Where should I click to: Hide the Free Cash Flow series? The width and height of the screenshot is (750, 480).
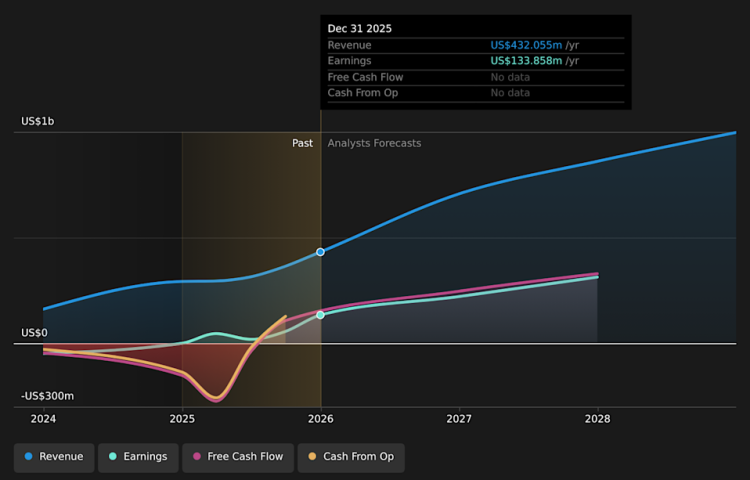(x=238, y=457)
